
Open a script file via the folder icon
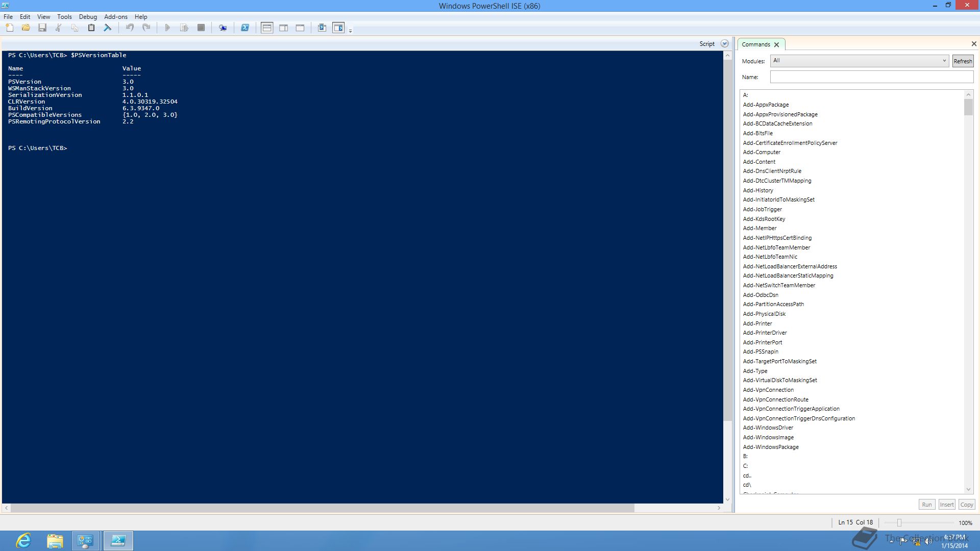click(26, 28)
